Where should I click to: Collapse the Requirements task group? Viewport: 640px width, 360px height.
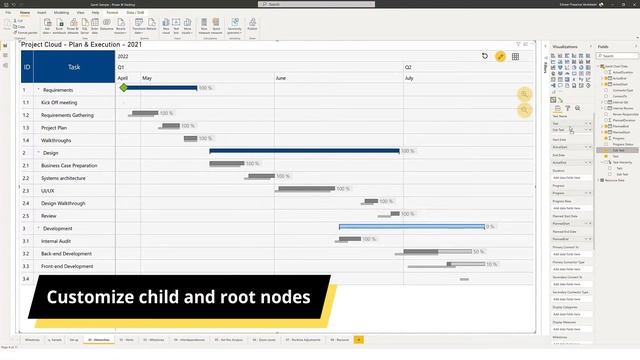(x=38, y=89)
